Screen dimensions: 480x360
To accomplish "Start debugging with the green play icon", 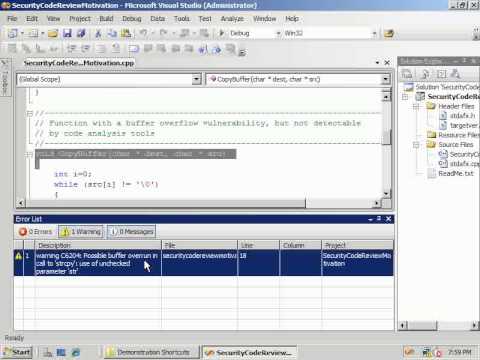I will (221, 33).
